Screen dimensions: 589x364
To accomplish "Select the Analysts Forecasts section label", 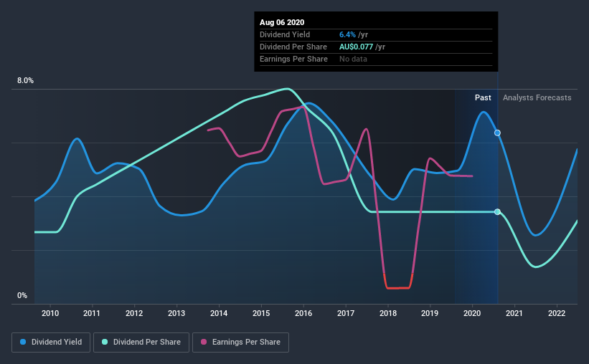I will 537,97.
